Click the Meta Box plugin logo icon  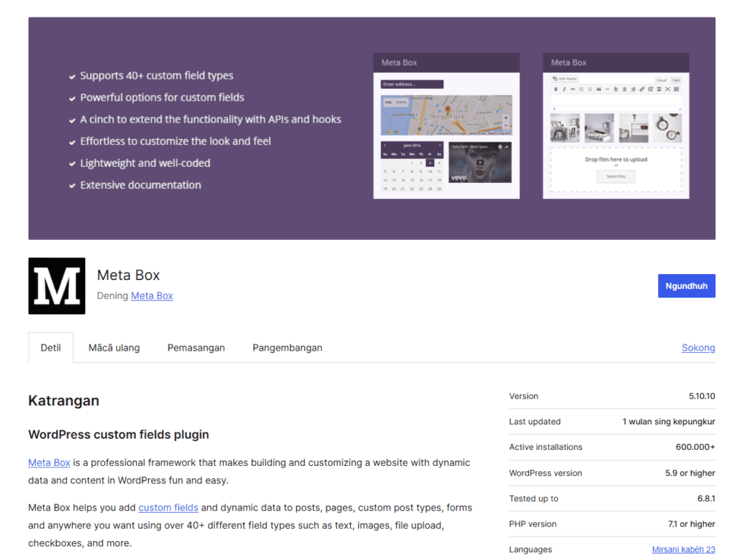pos(57,286)
